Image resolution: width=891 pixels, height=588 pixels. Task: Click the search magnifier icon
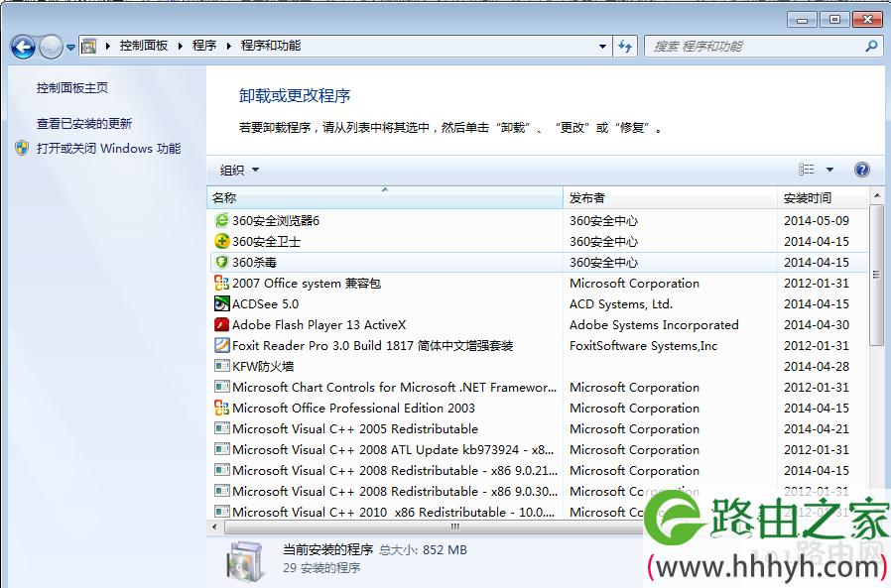[871, 47]
